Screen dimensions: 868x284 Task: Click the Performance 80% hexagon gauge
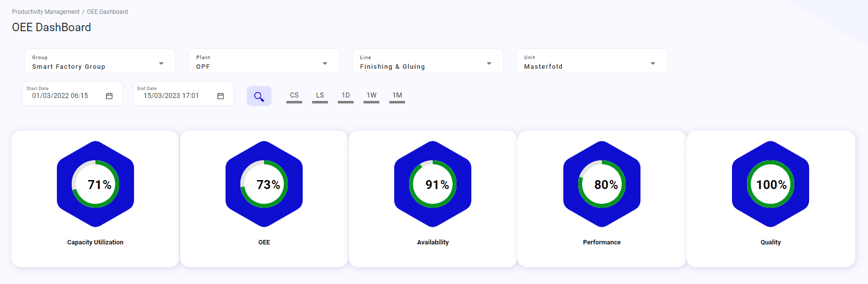click(602, 184)
